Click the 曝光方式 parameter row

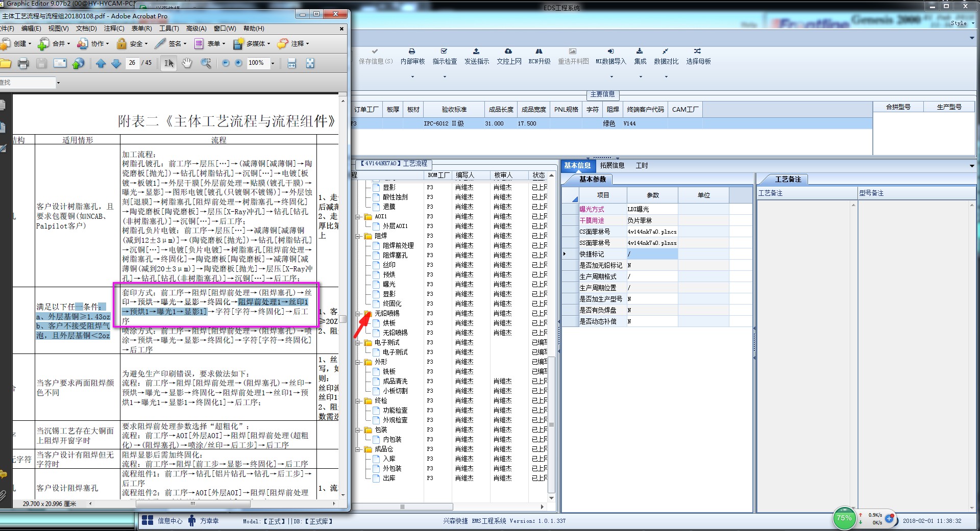pyautogui.click(x=657, y=209)
